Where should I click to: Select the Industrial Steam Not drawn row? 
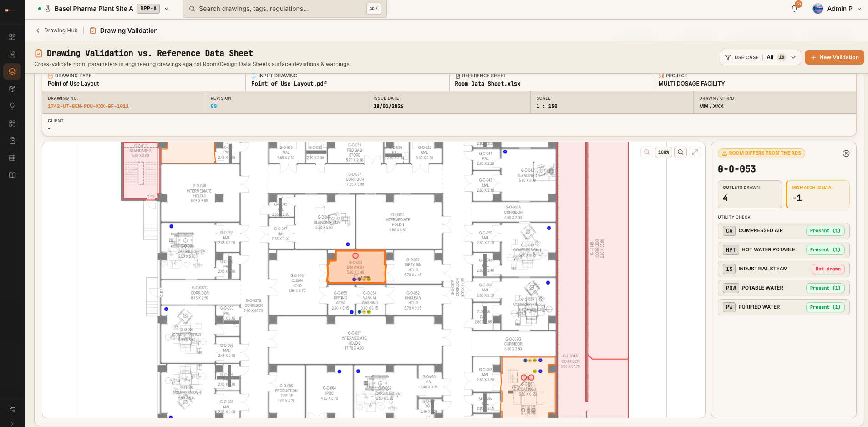coord(784,269)
